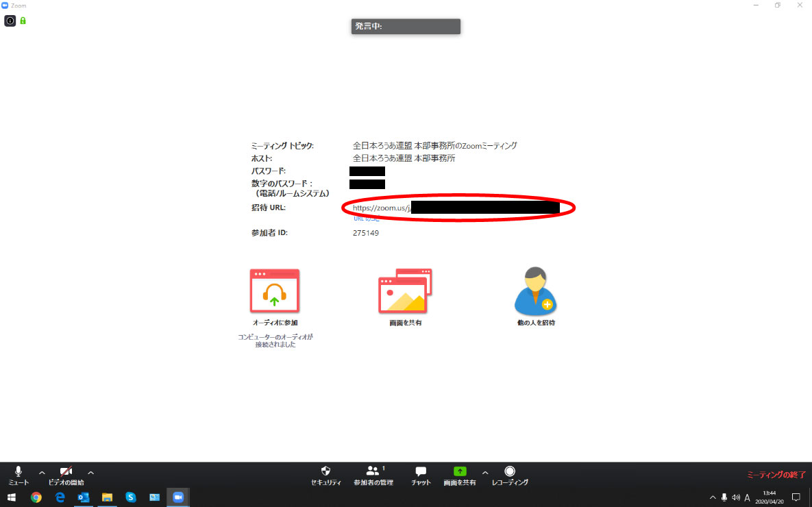
Task: Click the Zoom taskbar icon
Action: (x=178, y=497)
